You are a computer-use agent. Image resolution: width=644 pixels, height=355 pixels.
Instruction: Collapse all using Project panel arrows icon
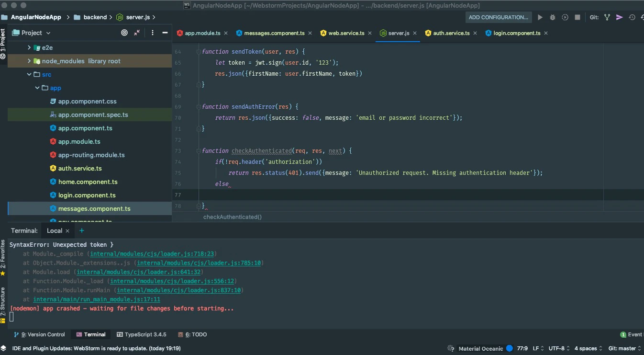click(137, 33)
